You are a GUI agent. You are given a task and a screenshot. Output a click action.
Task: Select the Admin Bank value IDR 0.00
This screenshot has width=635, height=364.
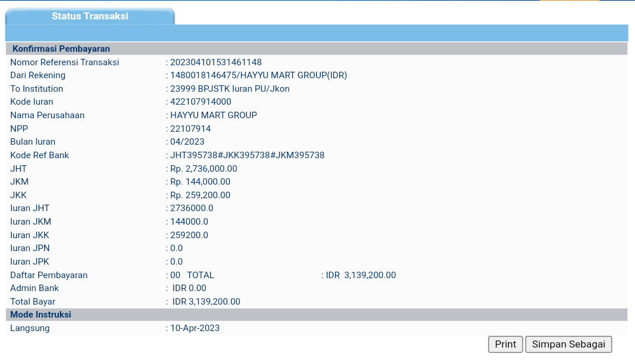[189, 288]
